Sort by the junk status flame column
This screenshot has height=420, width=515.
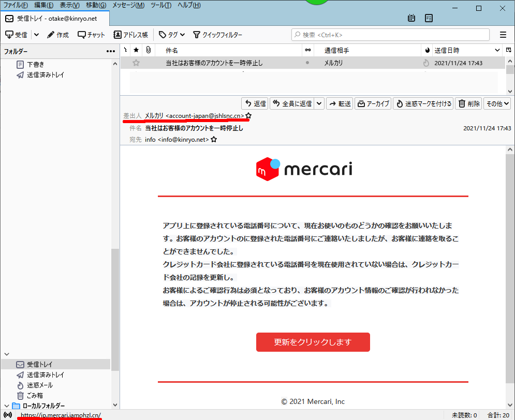427,50
